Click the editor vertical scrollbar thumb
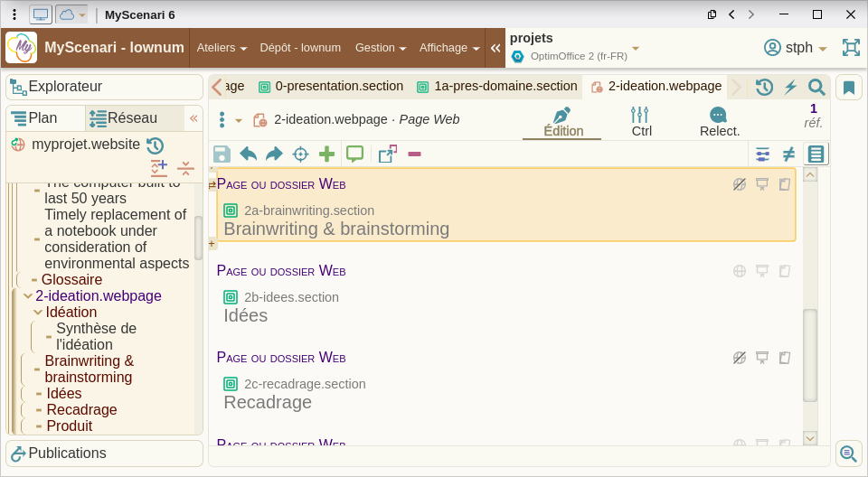868x477 pixels. (x=810, y=355)
